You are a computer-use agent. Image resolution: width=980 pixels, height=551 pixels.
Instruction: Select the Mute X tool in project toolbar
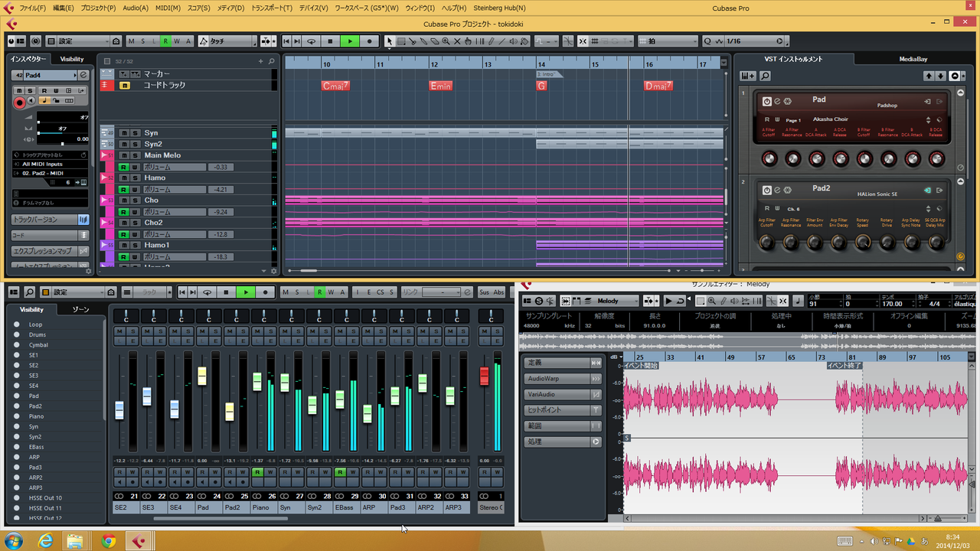[457, 41]
